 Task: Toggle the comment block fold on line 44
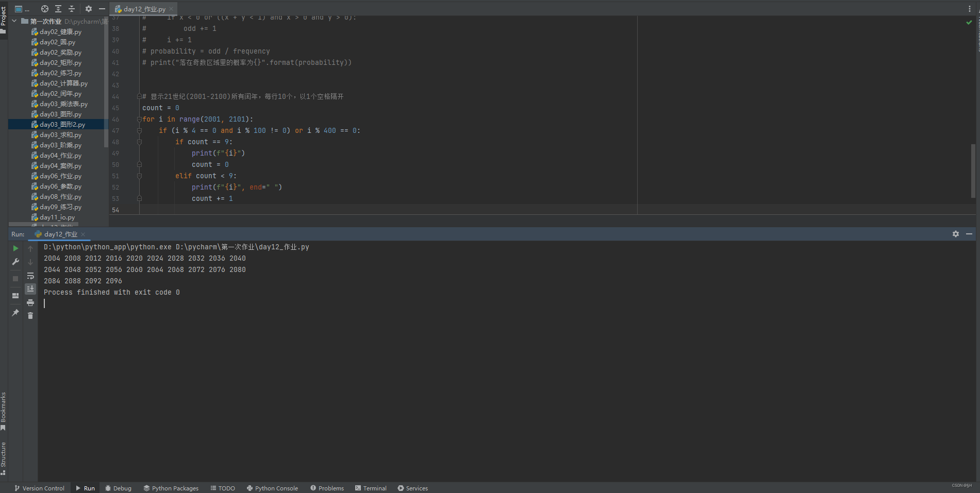pos(139,96)
